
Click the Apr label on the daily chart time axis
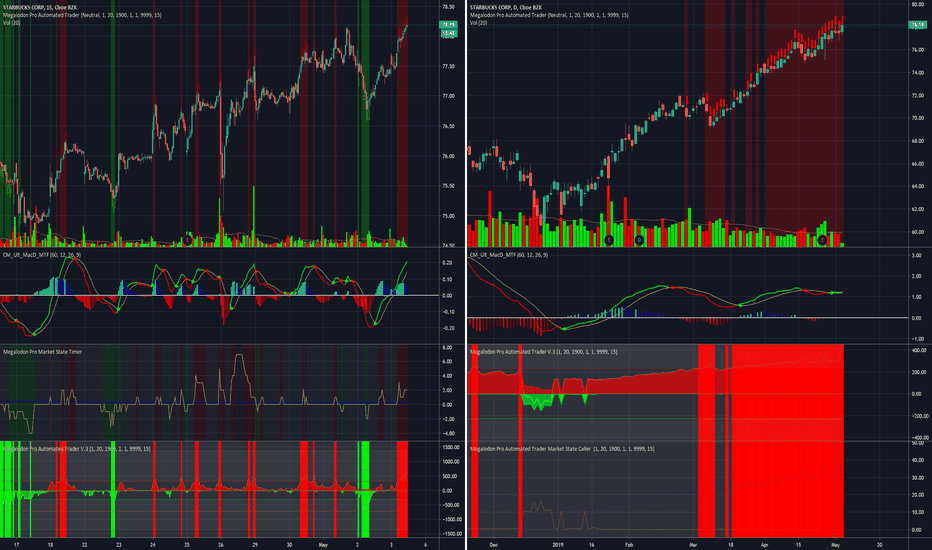point(764,545)
